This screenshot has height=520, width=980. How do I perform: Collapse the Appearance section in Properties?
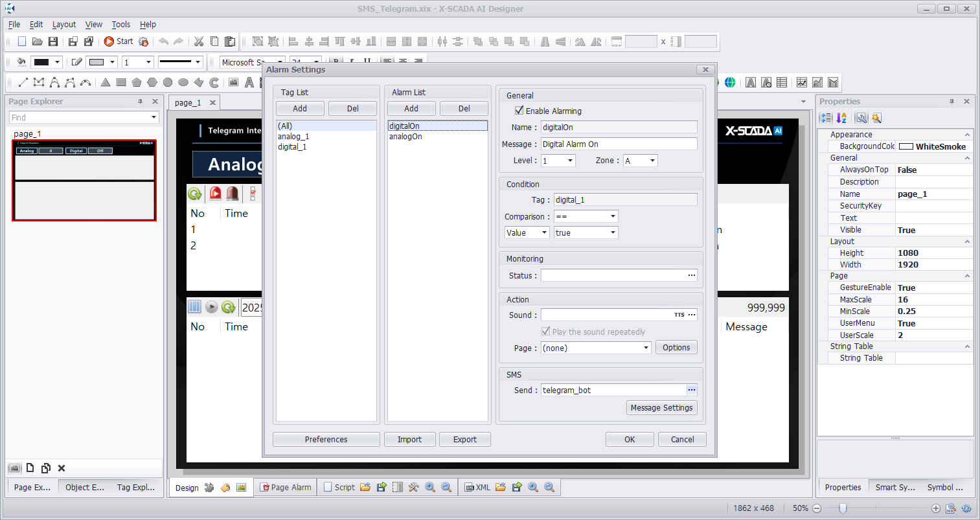pyautogui.click(x=967, y=135)
